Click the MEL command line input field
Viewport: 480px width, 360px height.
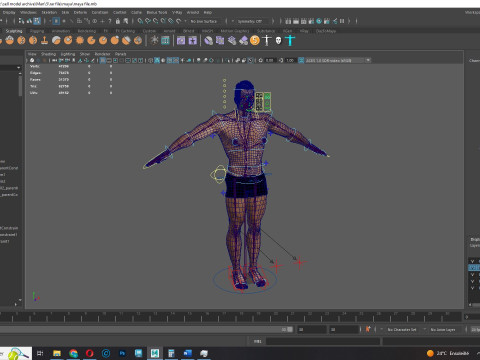point(323,341)
